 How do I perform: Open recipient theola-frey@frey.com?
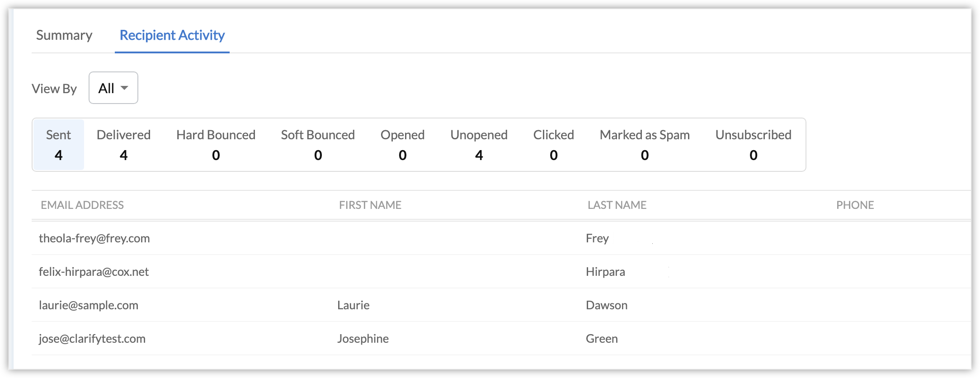(94, 238)
